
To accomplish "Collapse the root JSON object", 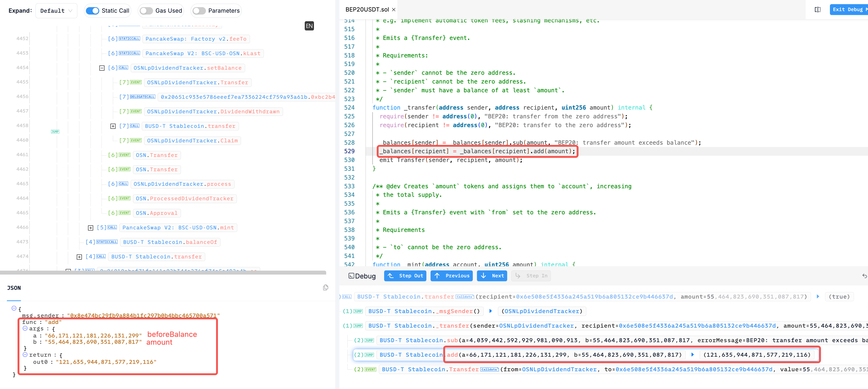I will (14, 308).
